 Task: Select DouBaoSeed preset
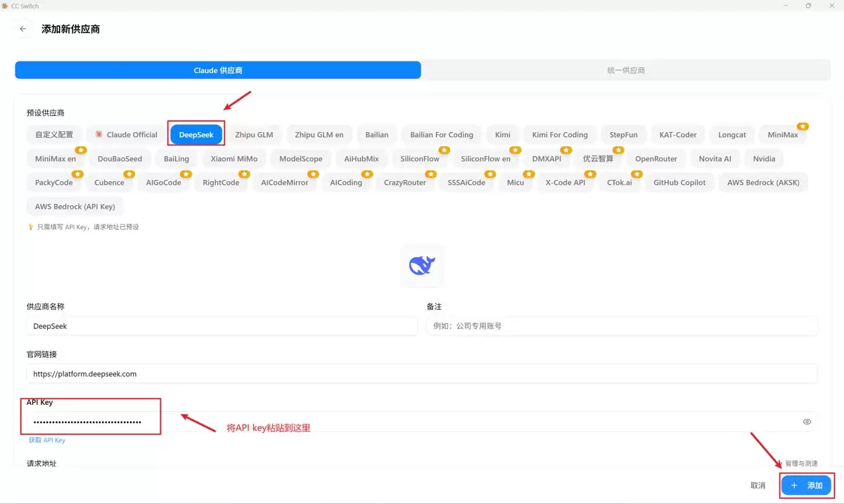[x=120, y=159]
